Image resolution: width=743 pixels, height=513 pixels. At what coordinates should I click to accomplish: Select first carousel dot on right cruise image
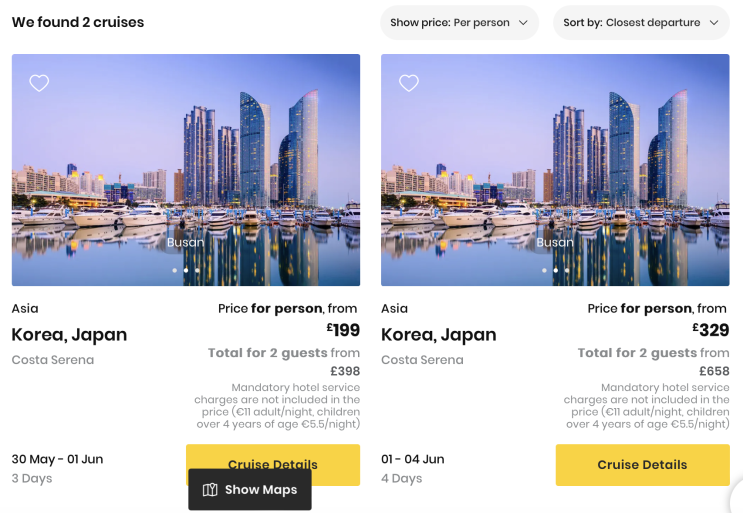tap(544, 270)
